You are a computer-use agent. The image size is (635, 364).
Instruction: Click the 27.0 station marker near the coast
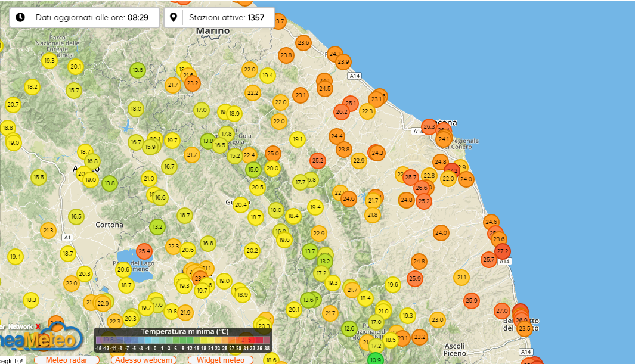click(502, 310)
